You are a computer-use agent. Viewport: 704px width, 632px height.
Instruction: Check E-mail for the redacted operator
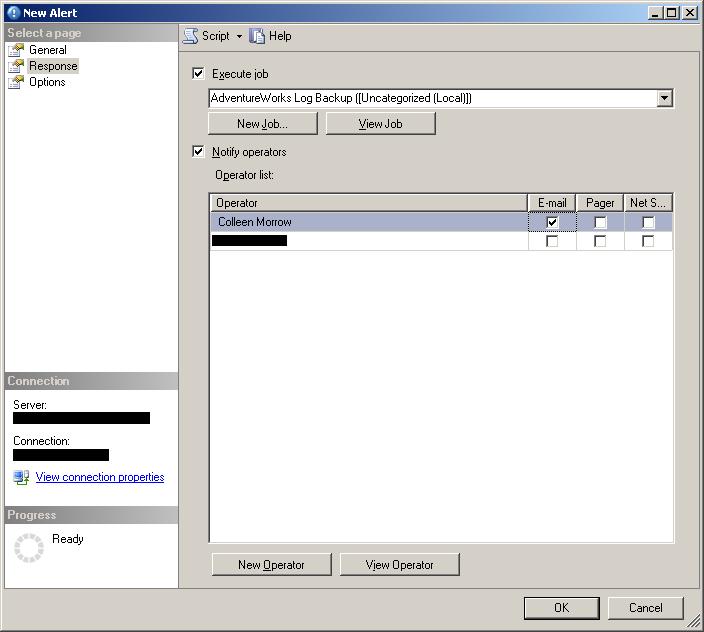[x=552, y=241]
